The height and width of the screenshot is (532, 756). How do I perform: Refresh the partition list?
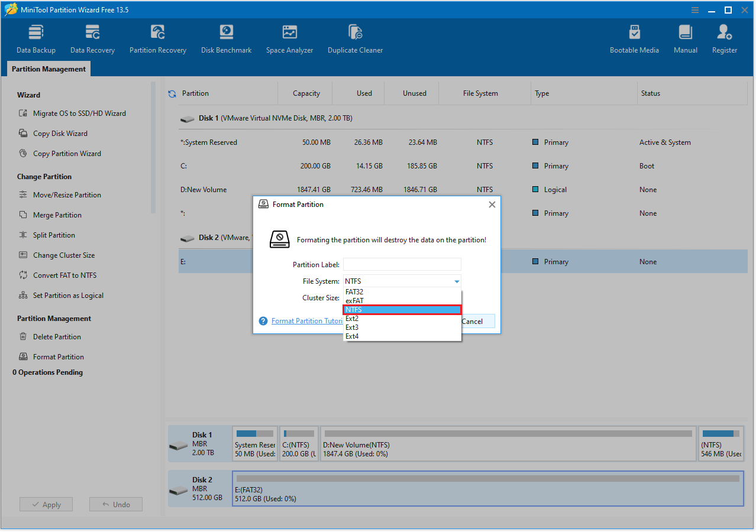[x=171, y=93]
